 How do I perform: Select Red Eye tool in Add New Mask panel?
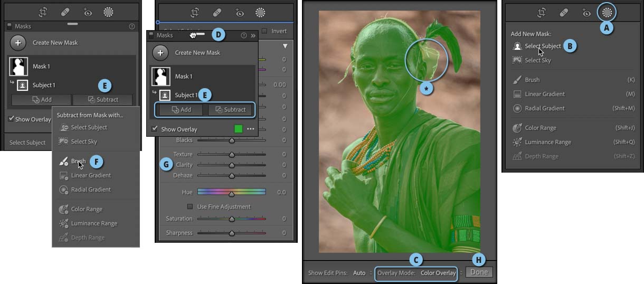(x=586, y=12)
